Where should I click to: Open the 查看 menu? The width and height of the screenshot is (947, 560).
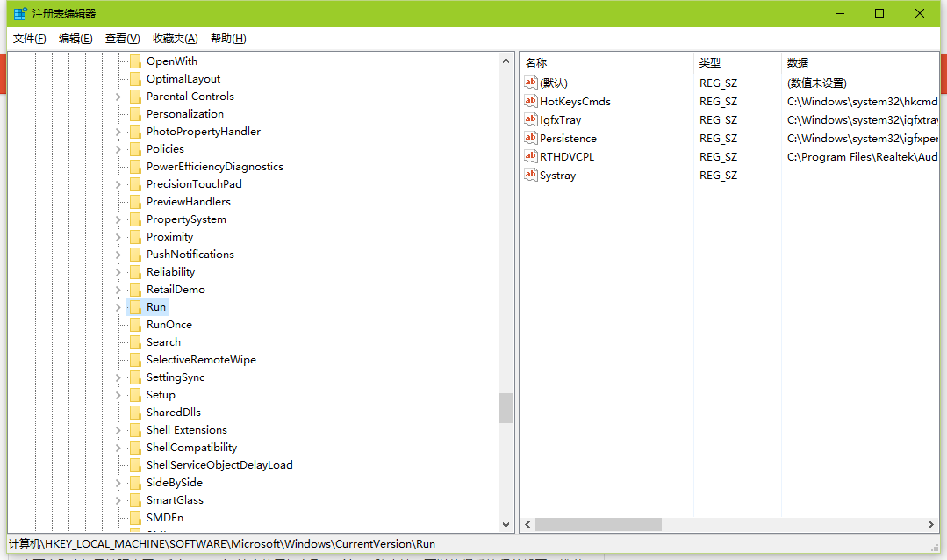click(x=120, y=39)
